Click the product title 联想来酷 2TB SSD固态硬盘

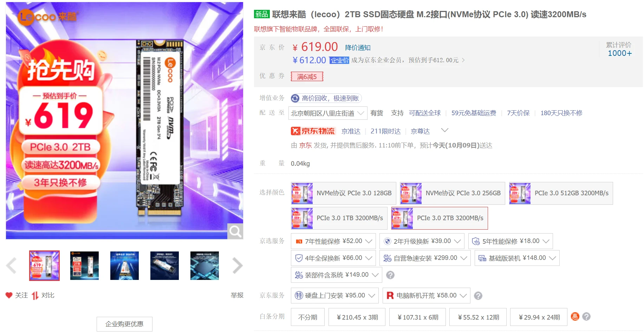click(x=429, y=14)
